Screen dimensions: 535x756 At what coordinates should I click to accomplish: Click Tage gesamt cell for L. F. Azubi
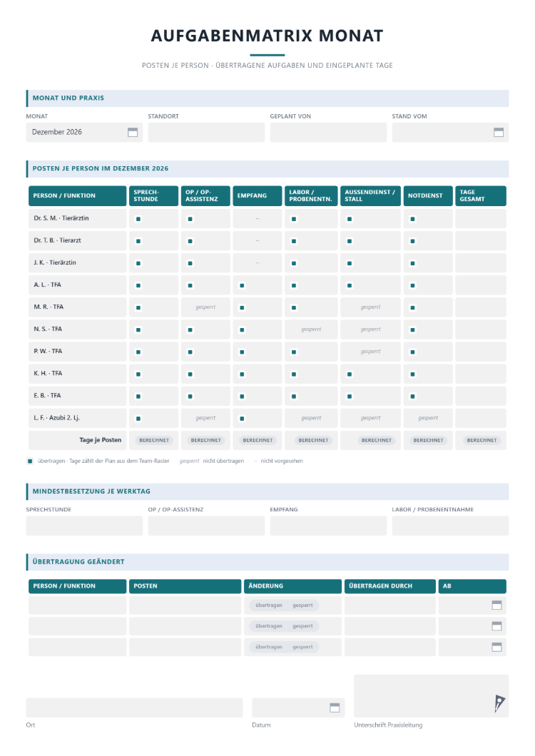tap(481, 418)
